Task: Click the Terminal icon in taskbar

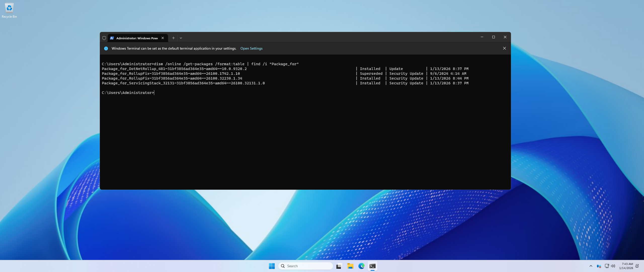Action: pos(373,266)
